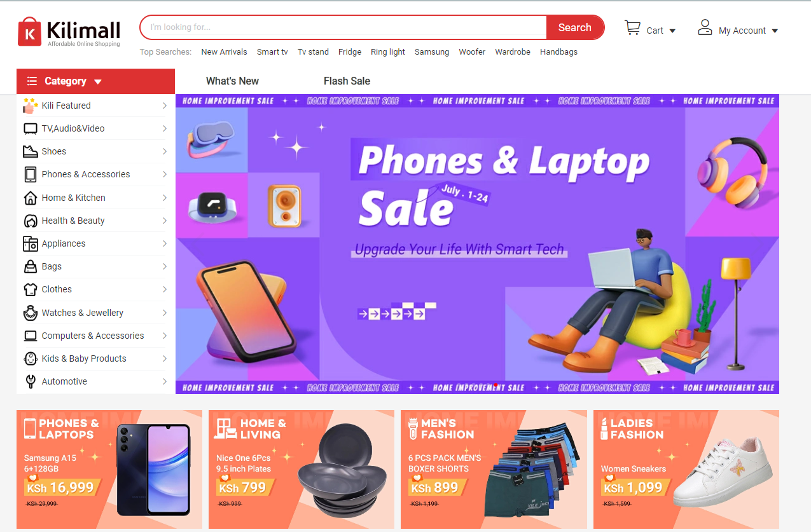Click the Kilimall logo icon
811x532 pixels.
29,32
